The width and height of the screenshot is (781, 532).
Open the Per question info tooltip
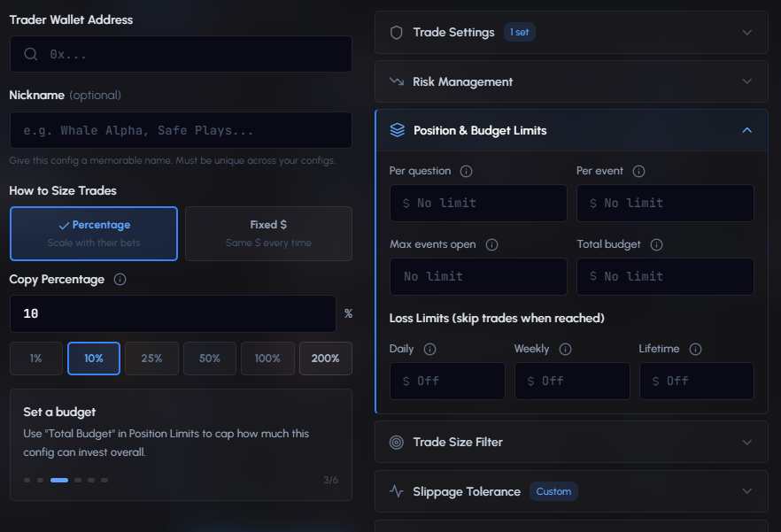pos(465,171)
